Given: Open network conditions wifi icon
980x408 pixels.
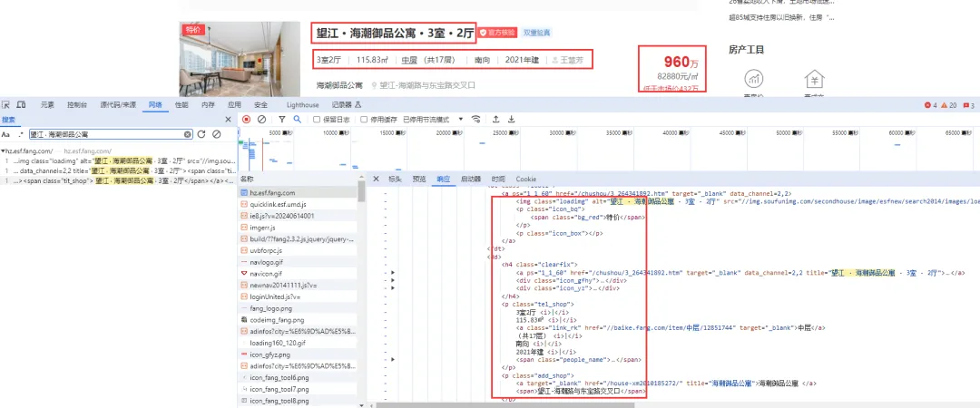Looking at the screenshot, I should pyautogui.click(x=476, y=120).
